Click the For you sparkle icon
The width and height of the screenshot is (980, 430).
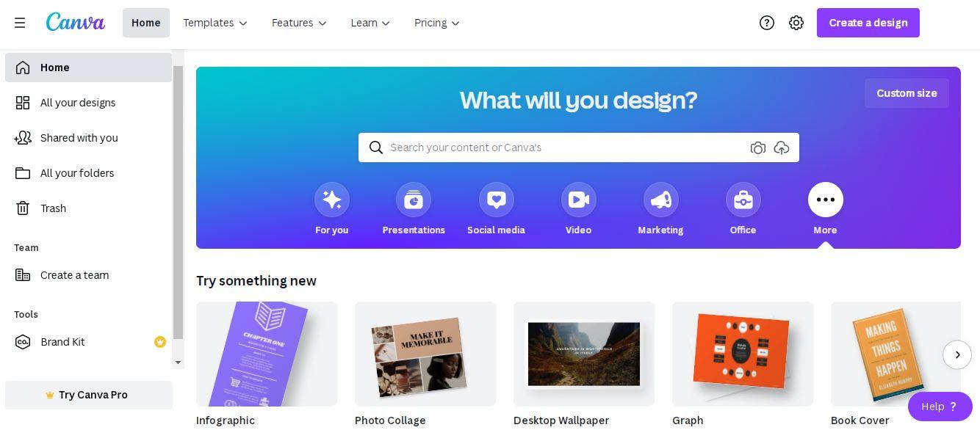(x=332, y=200)
